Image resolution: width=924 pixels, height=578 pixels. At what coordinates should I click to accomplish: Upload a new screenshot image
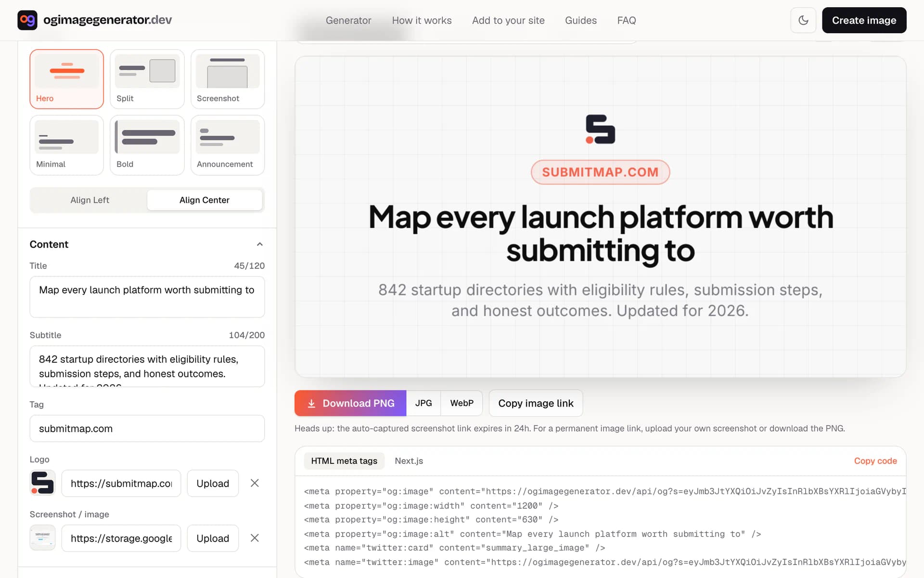(213, 538)
